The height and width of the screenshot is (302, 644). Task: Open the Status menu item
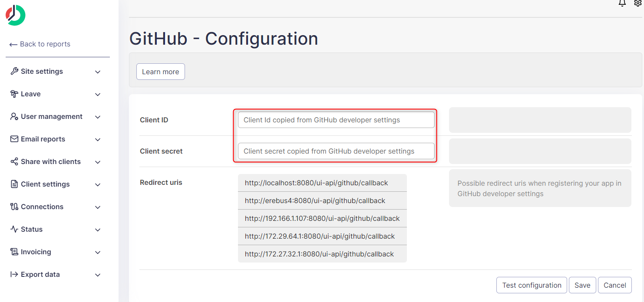[x=32, y=229]
